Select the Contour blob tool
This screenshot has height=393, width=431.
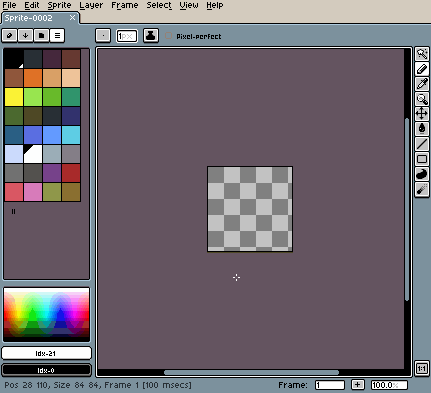[422, 174]
